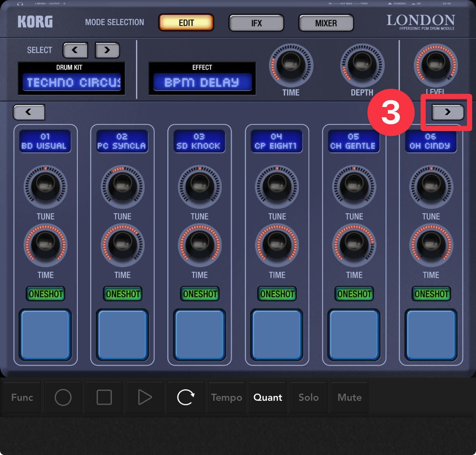Switch to IFX mode
Image resolution: width=476 pixels, height=455 pixels.
(256, 23)
